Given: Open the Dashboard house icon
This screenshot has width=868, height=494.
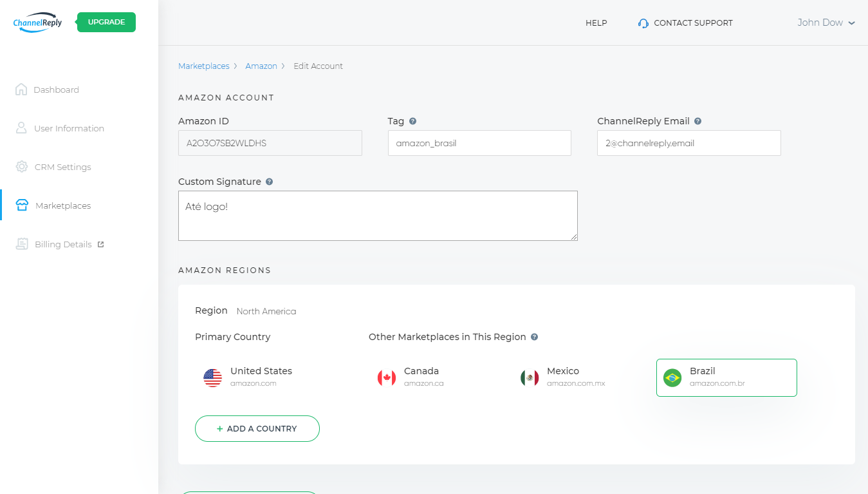Looking at the screenshot, I should [x=21, y=90].
